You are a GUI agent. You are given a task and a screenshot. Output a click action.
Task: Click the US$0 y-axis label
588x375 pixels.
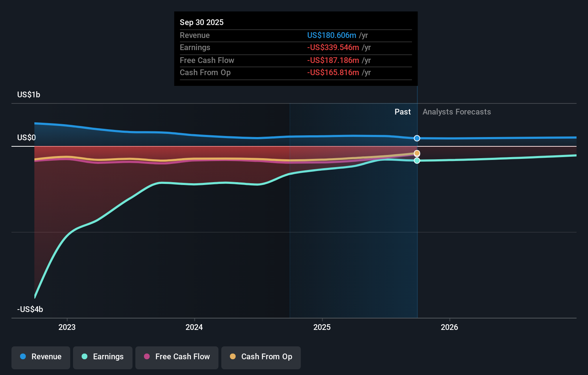(26, 137)
